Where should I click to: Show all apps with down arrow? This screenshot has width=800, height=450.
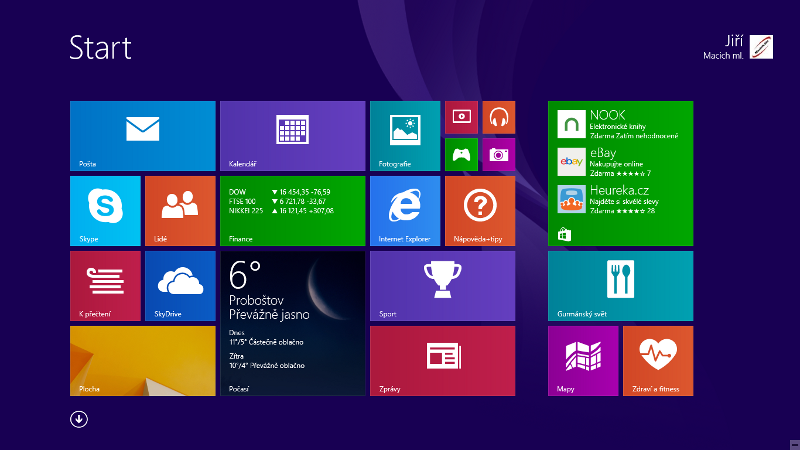click(79, 419)
